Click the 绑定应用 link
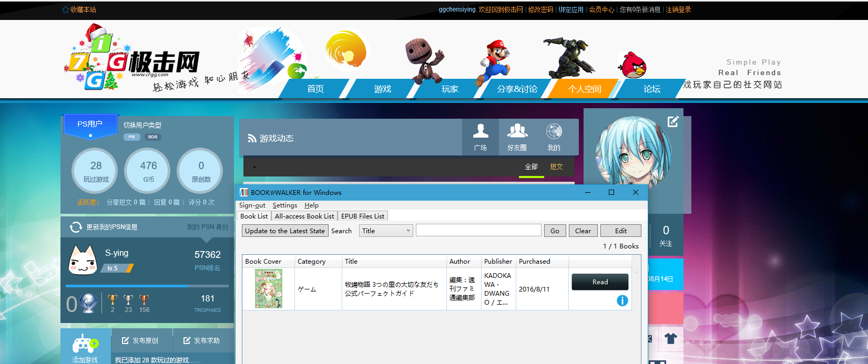This screenshot has height=364, width=868. pyautogui.click(x=571, y=9)
